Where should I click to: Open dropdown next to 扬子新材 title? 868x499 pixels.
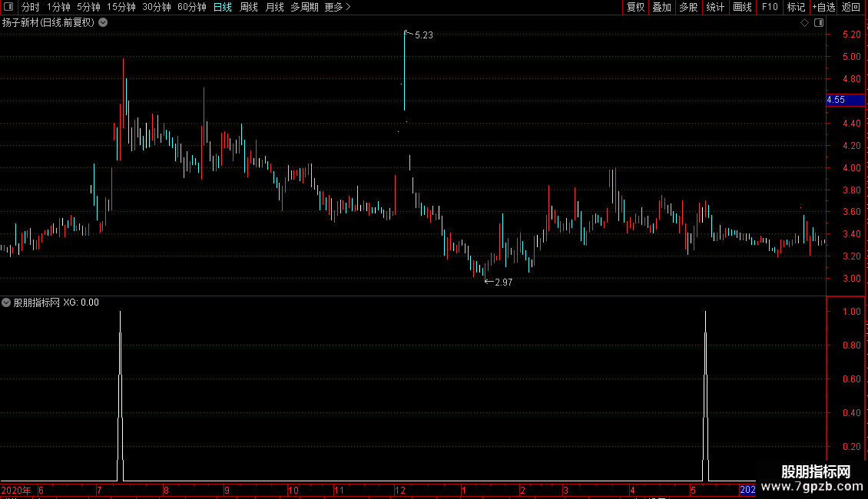click(x=103, y=23)
